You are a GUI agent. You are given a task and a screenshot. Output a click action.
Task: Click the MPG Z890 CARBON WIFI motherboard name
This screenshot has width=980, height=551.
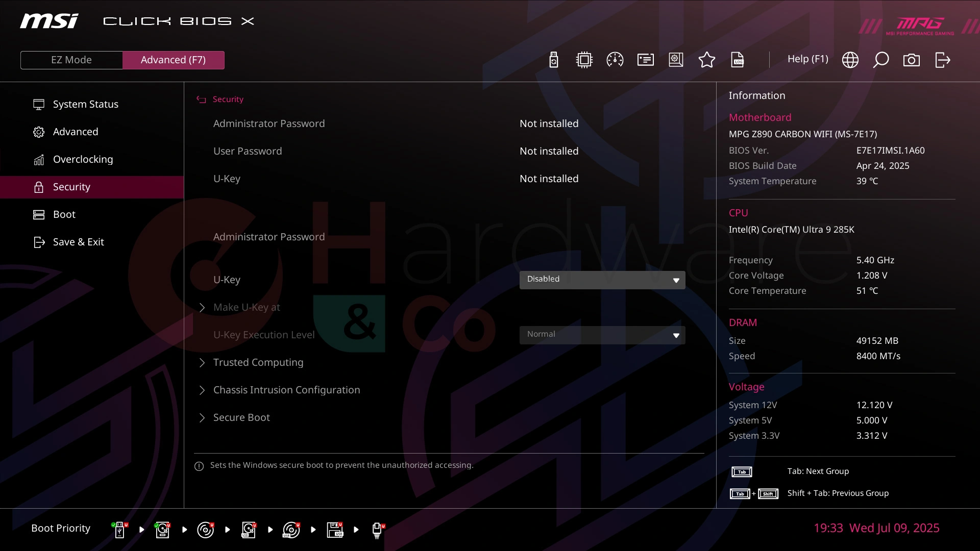tap(803, 134)
